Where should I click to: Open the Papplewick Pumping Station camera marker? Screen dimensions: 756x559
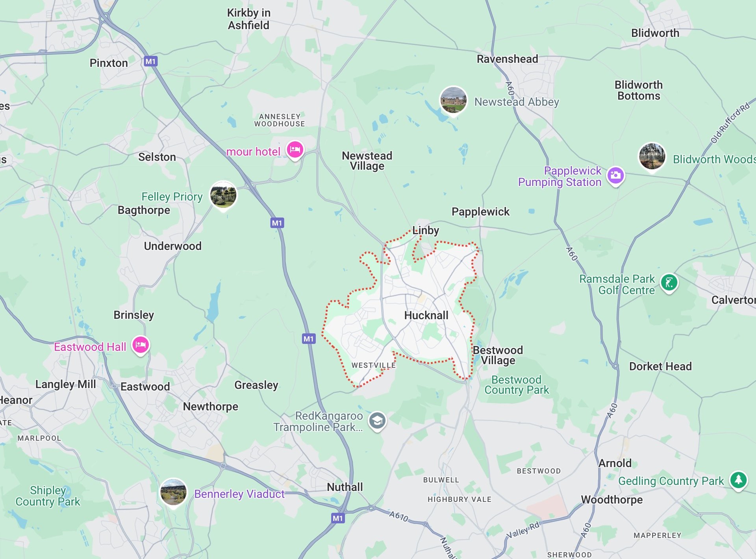(x=616, y=176)
